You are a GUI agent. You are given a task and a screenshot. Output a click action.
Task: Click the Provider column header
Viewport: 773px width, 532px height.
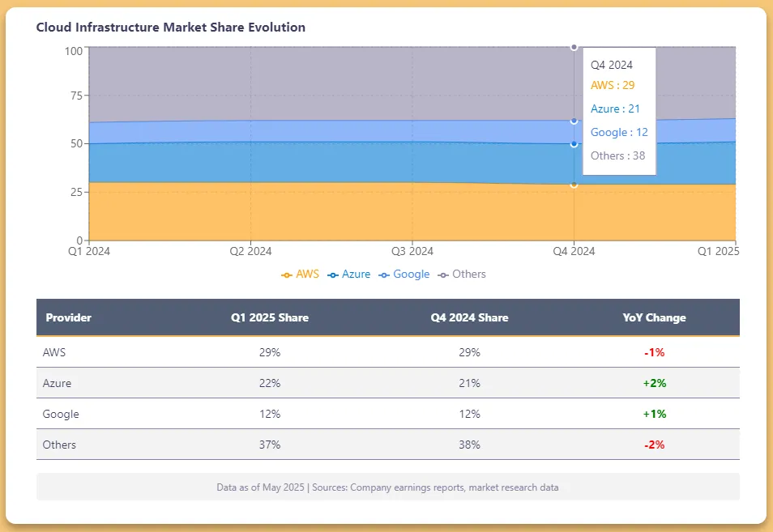pos(69,317)
